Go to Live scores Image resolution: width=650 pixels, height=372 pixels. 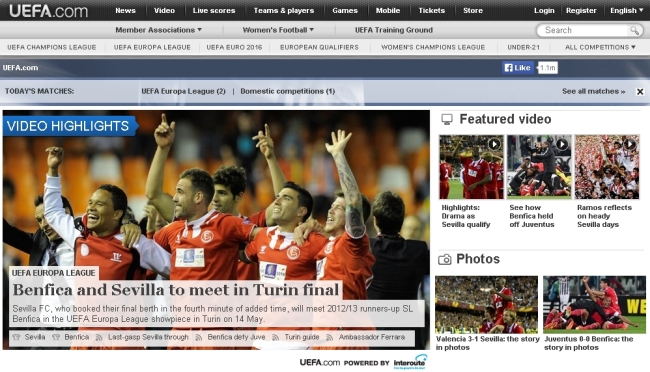tap(214, 11)
